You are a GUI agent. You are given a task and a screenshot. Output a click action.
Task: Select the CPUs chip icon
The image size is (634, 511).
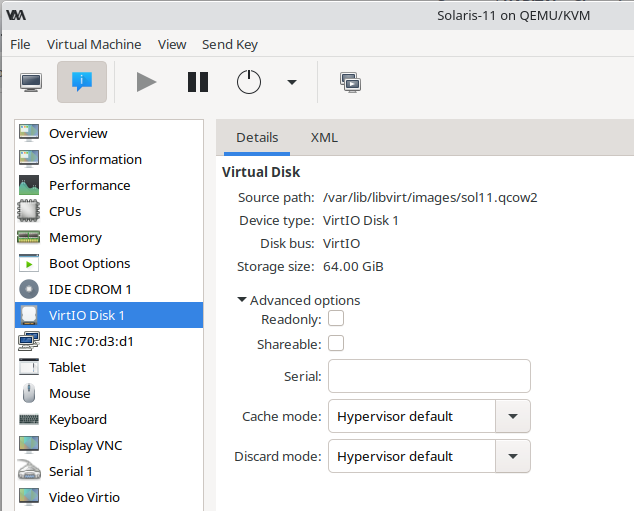tap(29, 211)
